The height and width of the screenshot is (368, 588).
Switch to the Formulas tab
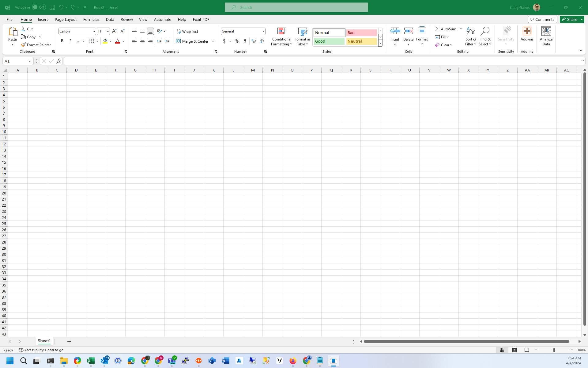click(91, 19)
